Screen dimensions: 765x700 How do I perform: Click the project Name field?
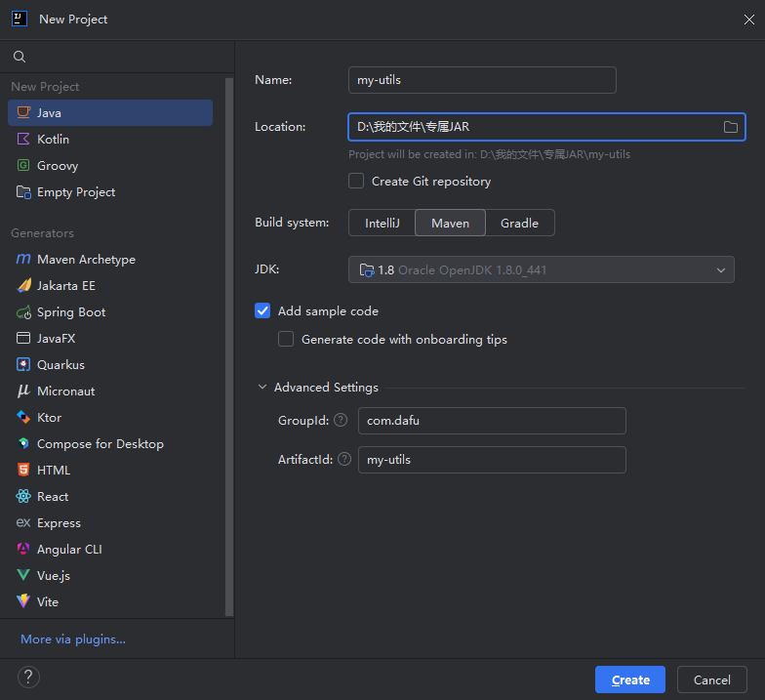coord(482,80)
